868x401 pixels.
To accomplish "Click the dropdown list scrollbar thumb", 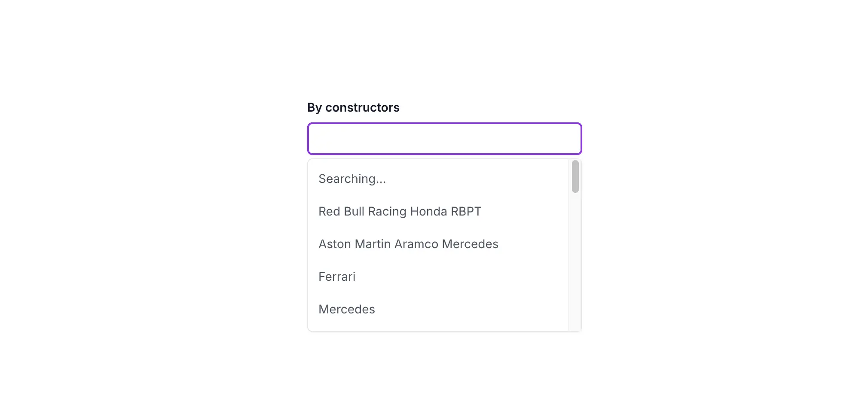I will (x=575, y=176).
